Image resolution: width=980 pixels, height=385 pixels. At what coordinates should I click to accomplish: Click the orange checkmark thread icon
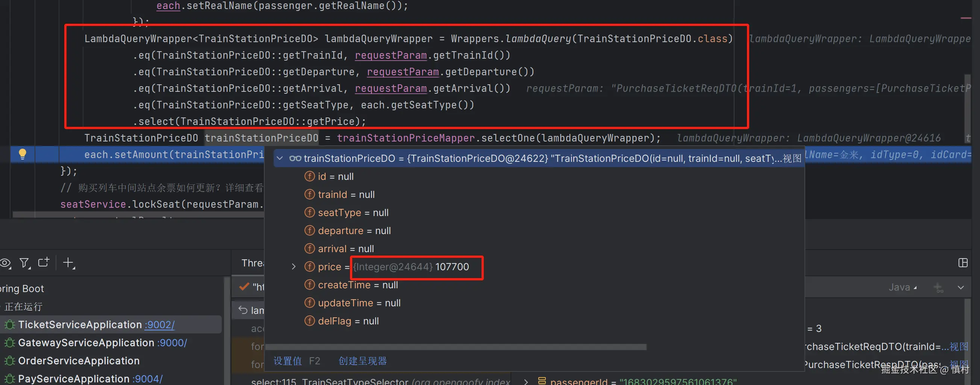(244, 287)
